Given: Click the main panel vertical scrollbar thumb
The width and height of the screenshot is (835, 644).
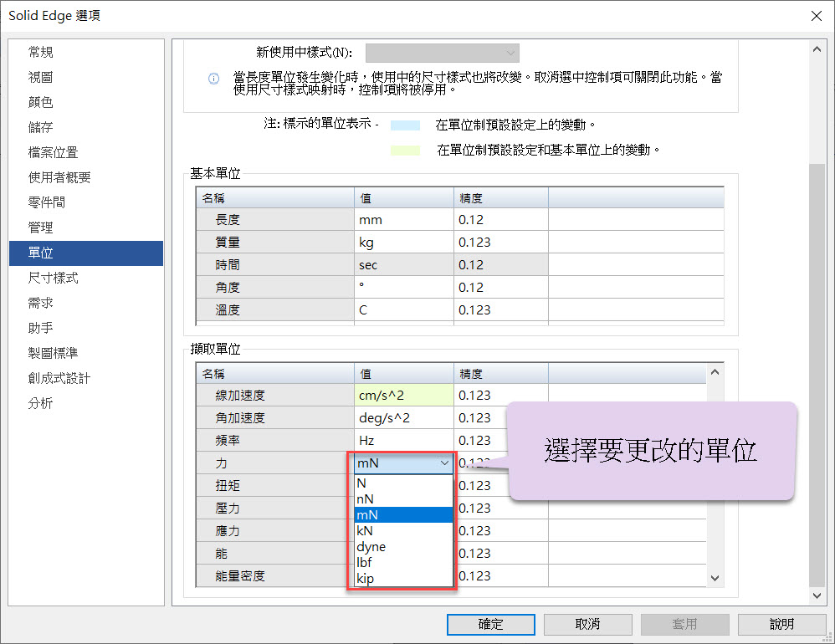Looking at the screenshot, I should tap(817, 375).
